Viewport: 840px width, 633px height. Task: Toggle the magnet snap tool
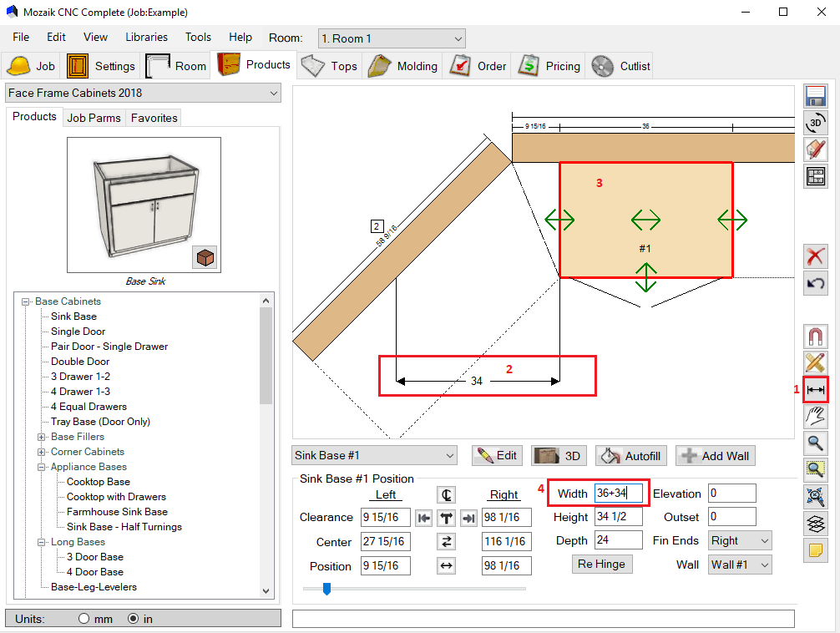pyautogui.click(x=816, y=337)
